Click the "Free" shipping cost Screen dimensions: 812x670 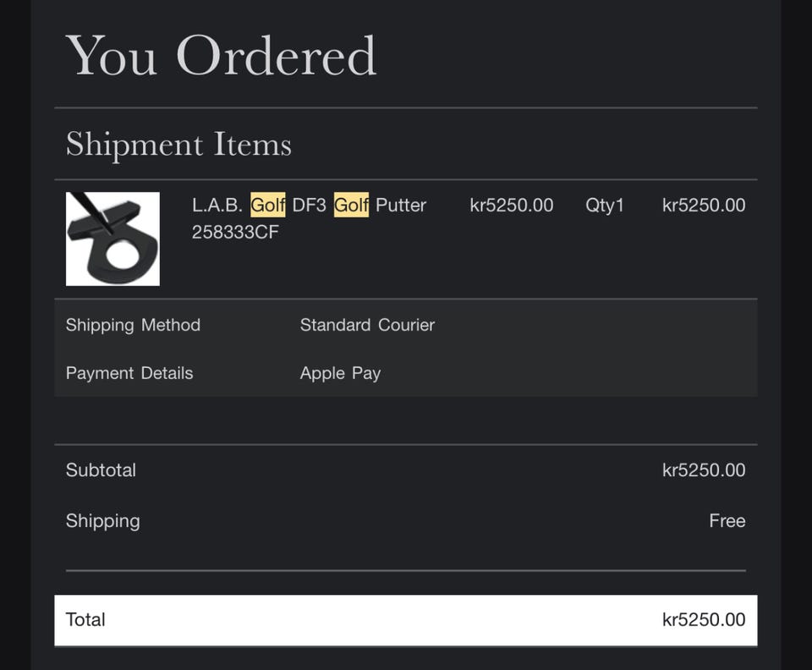click(x=727, y=521)
